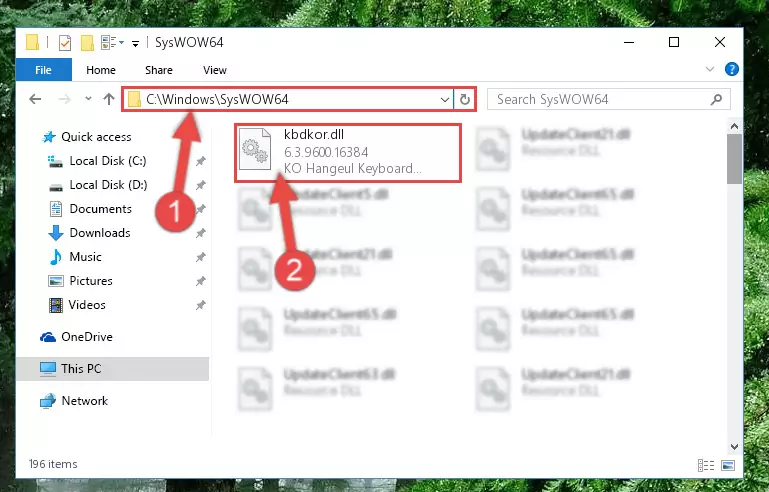Screen dimensions: 769x492
Task: Click the kbdkor.dll gear file icon
Action: tap(255, 149)
